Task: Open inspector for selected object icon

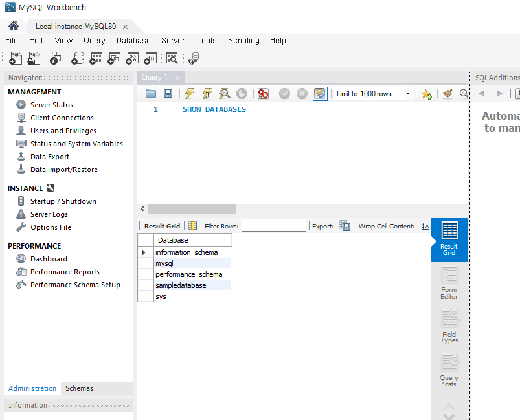Action: coord(55,58)
